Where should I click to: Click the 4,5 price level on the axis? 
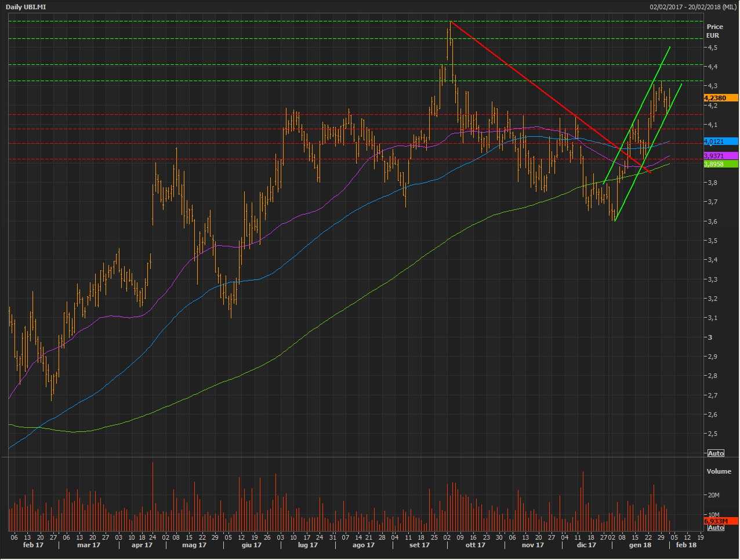point(712,48)
